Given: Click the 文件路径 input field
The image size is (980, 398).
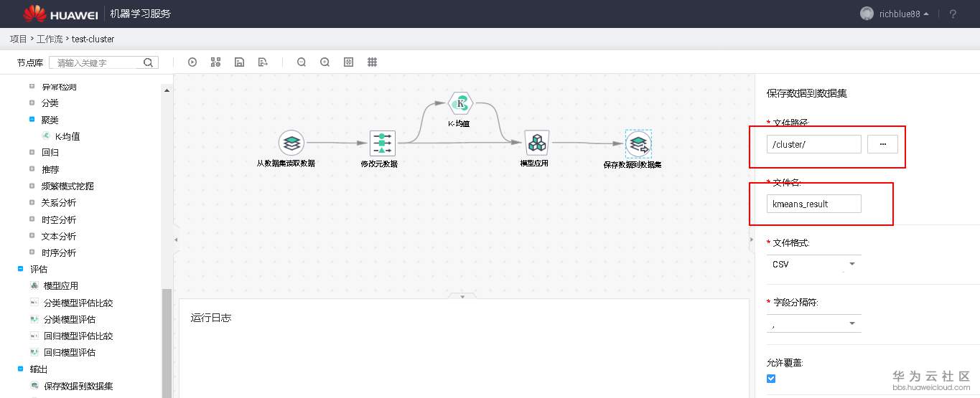Looking at the screenshot, I should click(x=814, y=144).
